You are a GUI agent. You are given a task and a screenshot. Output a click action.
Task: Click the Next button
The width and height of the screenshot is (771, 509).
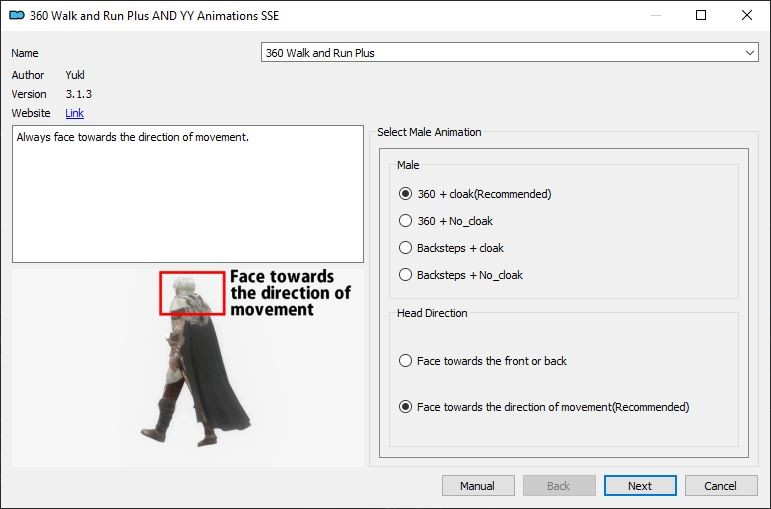pos(640,486)
